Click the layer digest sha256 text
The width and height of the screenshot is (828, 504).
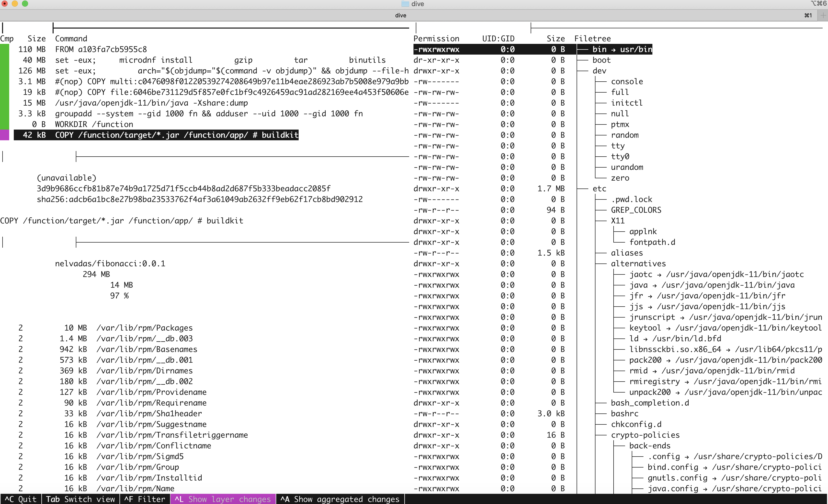click(x=200, y=199)
